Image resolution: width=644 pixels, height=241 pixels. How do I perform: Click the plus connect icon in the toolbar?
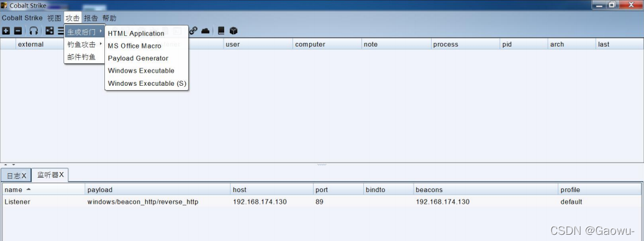6,31
